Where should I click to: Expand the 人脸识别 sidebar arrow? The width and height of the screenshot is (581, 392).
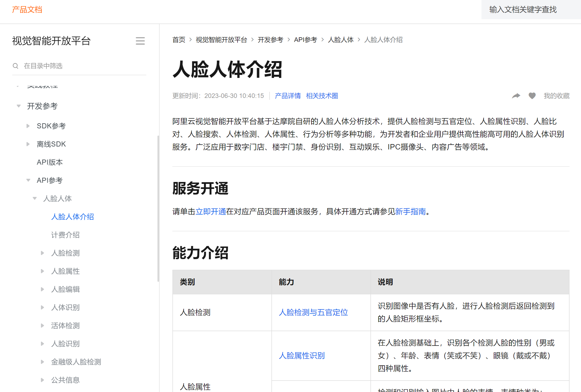pos(42,344)
